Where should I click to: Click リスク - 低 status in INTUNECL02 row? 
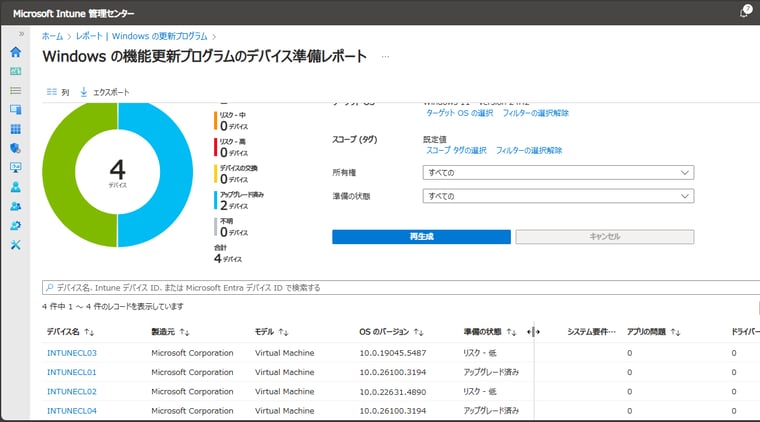click(480, 391)
